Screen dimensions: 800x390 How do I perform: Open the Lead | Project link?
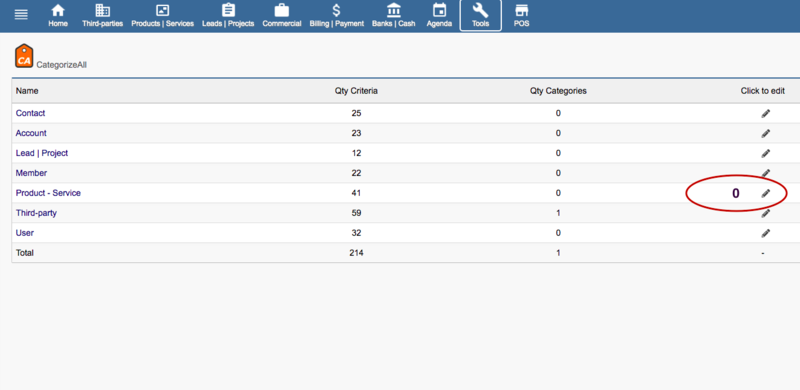(42, 153)
